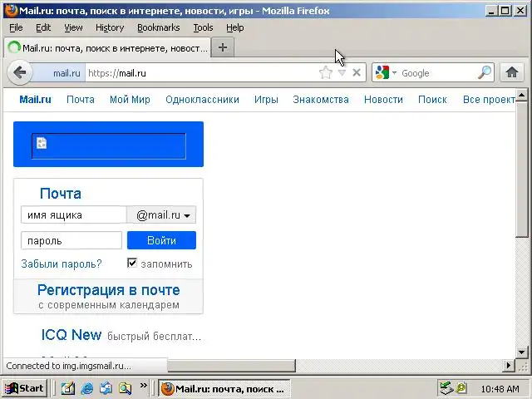Click the network connection tray icon

447,388
